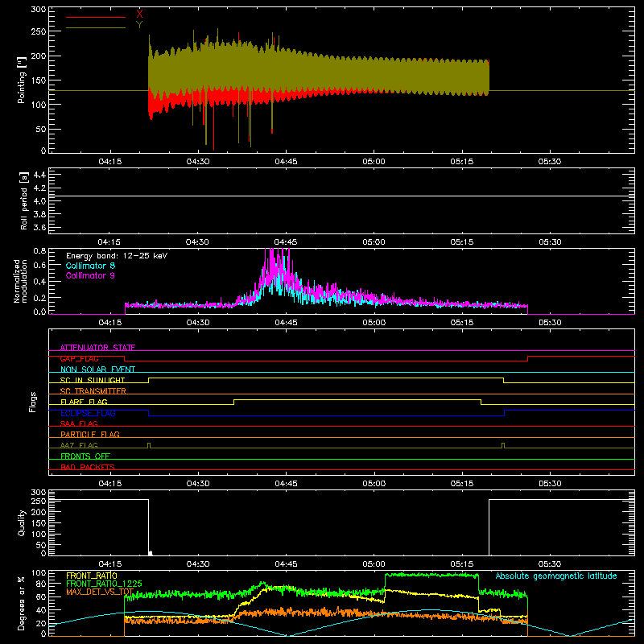Image resolution: width=644 pixels, height=644 pixels.
Task: Click the 04:45 tick under the Pointing plot
Action: [x=286, y=162]
